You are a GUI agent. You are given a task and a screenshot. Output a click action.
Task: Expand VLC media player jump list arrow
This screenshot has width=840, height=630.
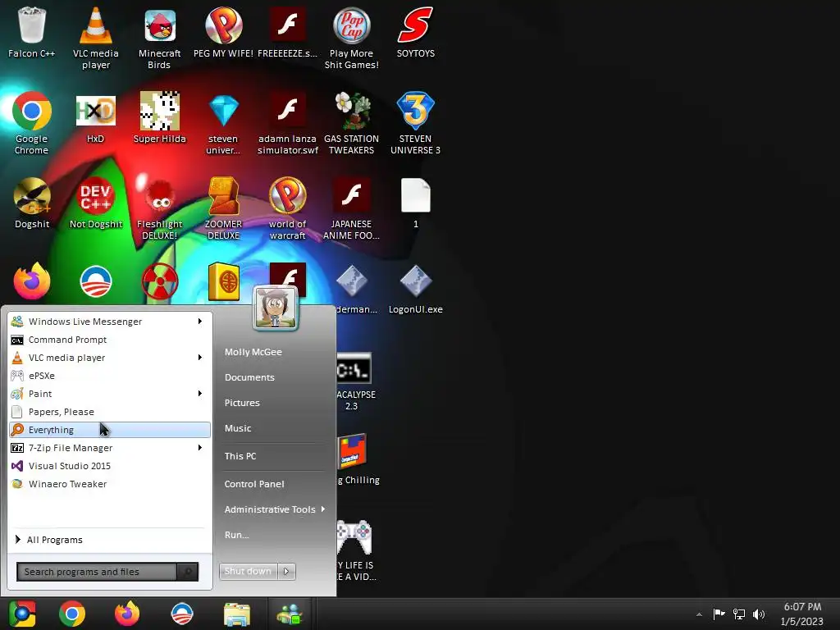click(x=200, y=358)
